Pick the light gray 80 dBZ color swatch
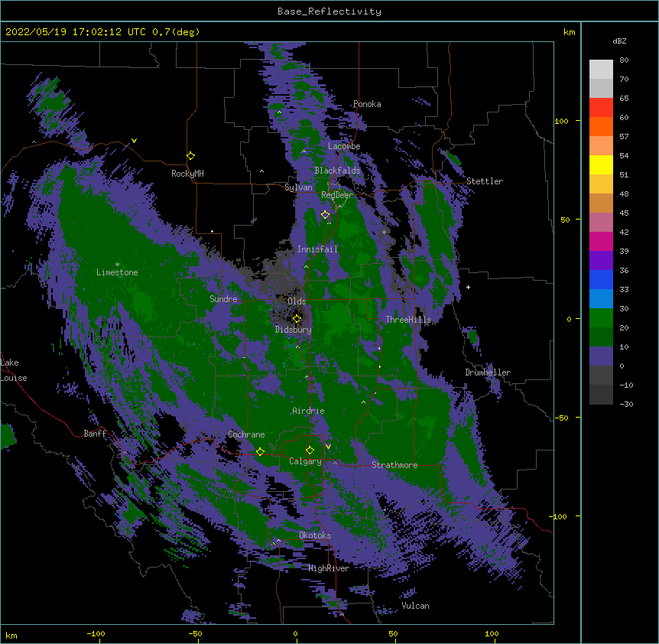 coord(601,69)
